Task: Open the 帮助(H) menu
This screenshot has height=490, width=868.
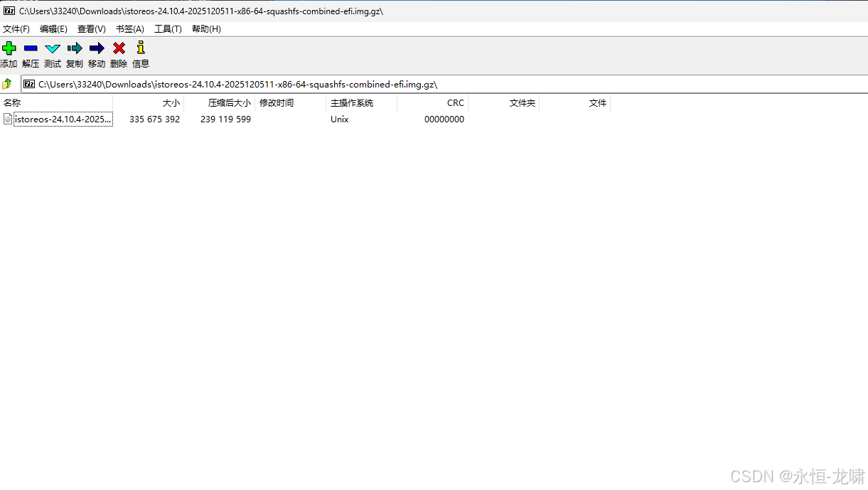Action: point(205,28)
